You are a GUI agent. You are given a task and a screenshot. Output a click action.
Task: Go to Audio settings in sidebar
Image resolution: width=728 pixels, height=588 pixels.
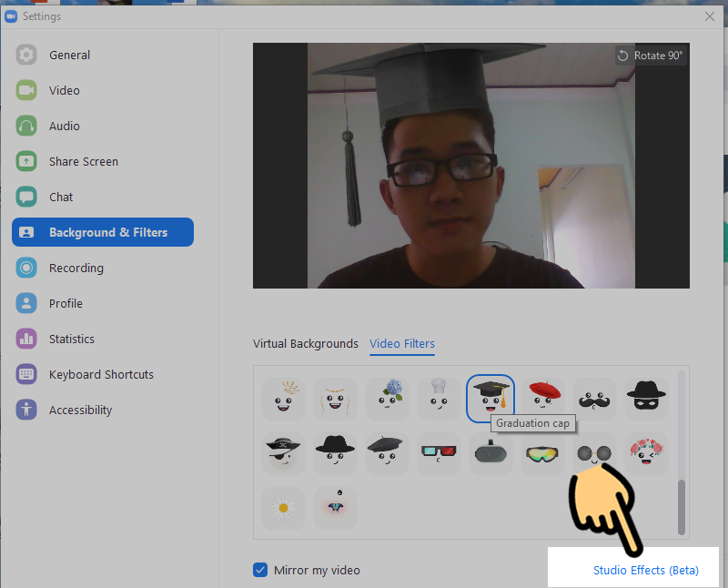64,126
